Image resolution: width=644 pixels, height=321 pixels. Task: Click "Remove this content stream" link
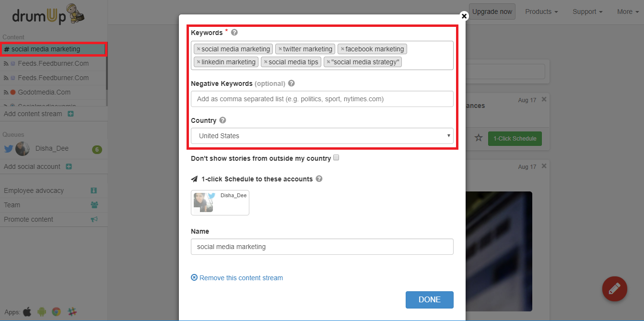[237, 278]
